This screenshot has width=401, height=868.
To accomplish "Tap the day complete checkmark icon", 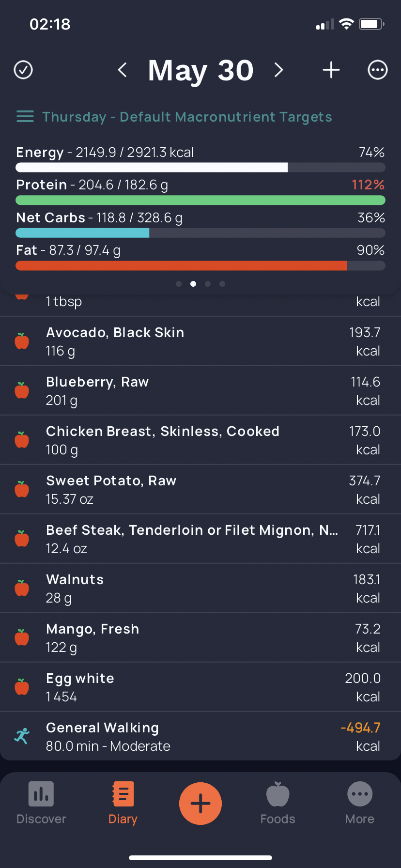I will tap(23, 70).
